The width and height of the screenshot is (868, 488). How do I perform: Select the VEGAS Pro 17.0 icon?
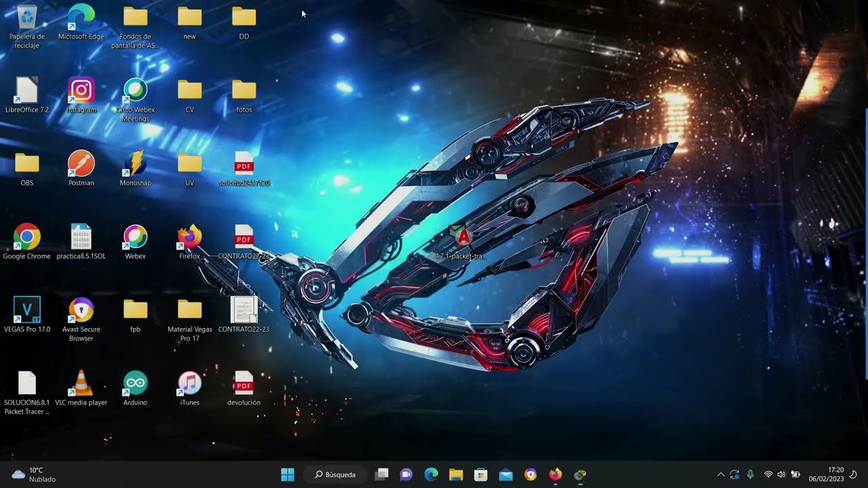coord(27,314)
